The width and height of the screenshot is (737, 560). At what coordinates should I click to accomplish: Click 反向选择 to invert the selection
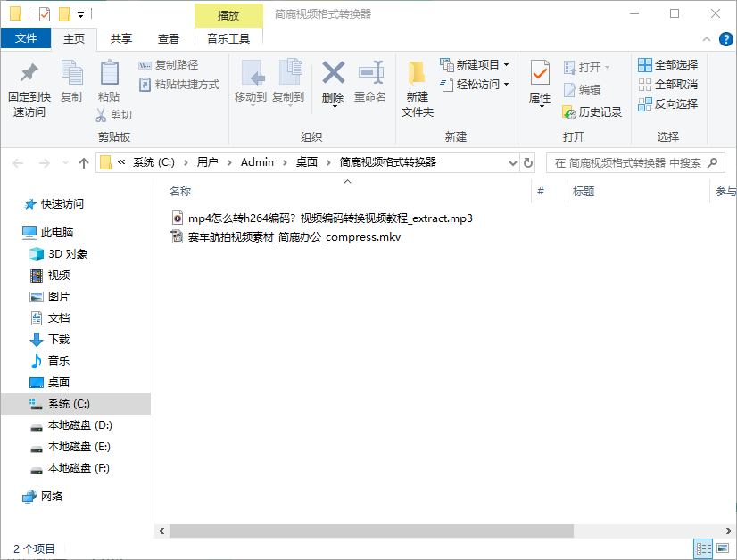tap(670, 104)
